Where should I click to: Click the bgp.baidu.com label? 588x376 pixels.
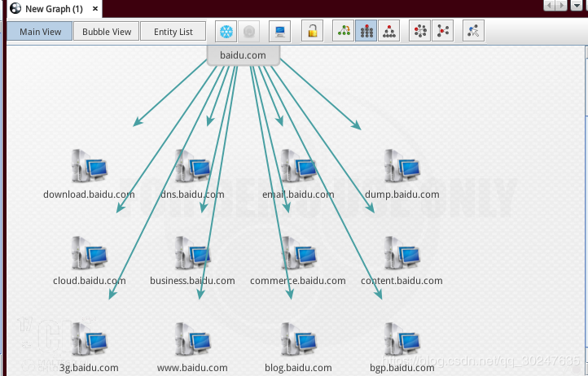point(402,368)
